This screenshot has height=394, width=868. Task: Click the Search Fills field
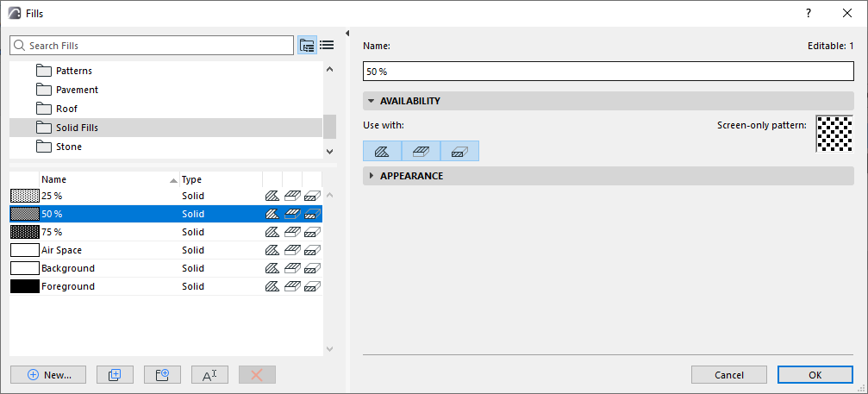click(x=152, y=46)
